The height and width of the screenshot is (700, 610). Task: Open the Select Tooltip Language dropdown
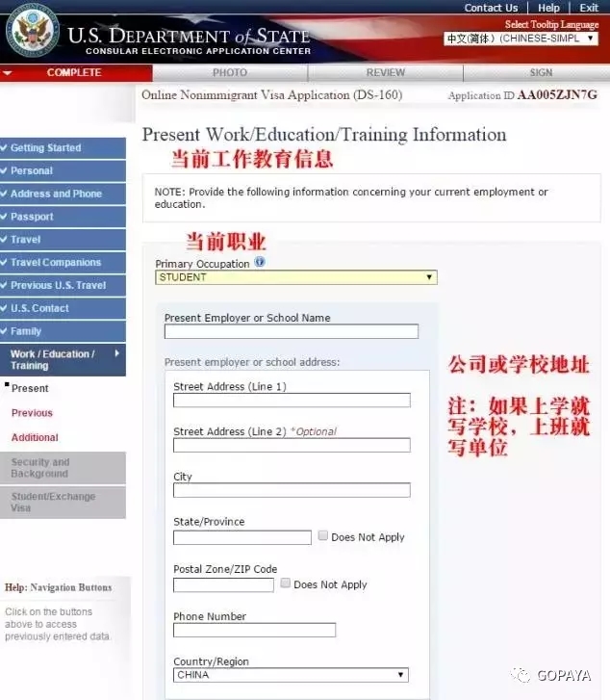point(521,39)
